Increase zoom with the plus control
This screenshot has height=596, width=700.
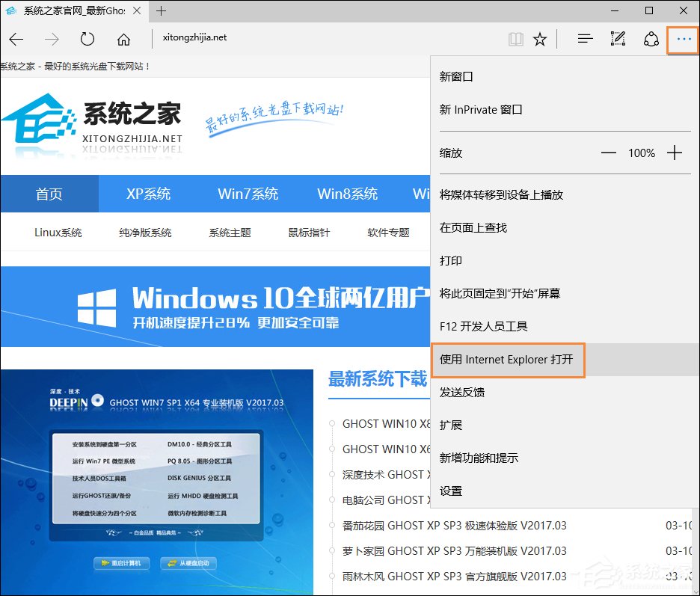[675, 153]
